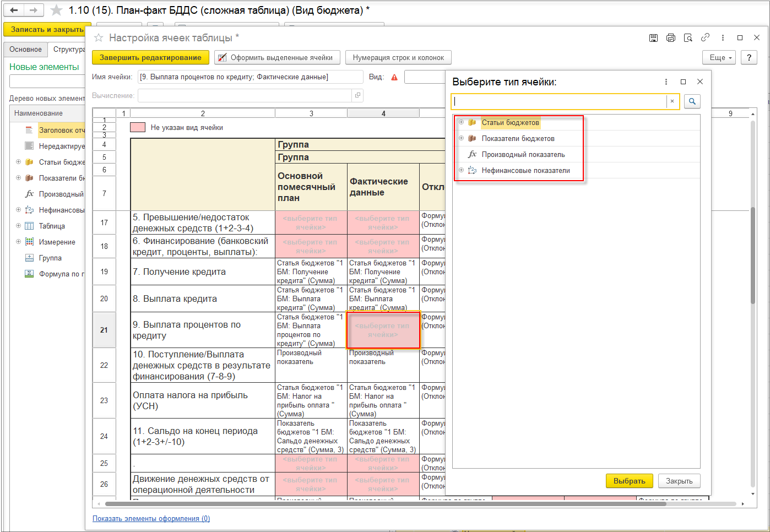Switch to the Основное tab

[x=25, y=50]
